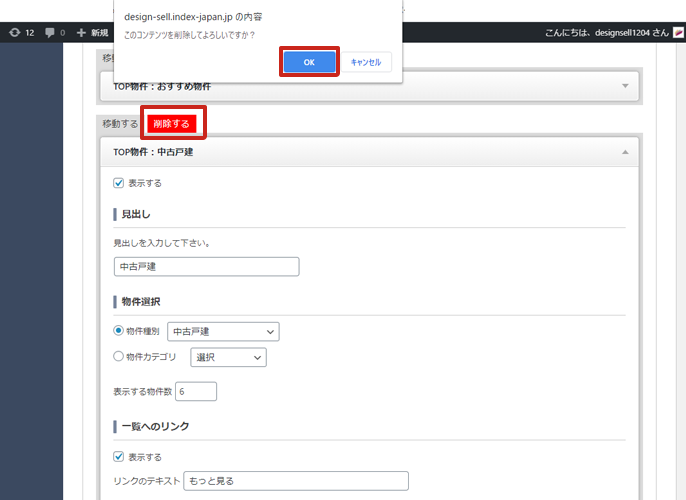
Task: Click the 移動する handle beside 削除する
Action: click(x=119, y=124)
